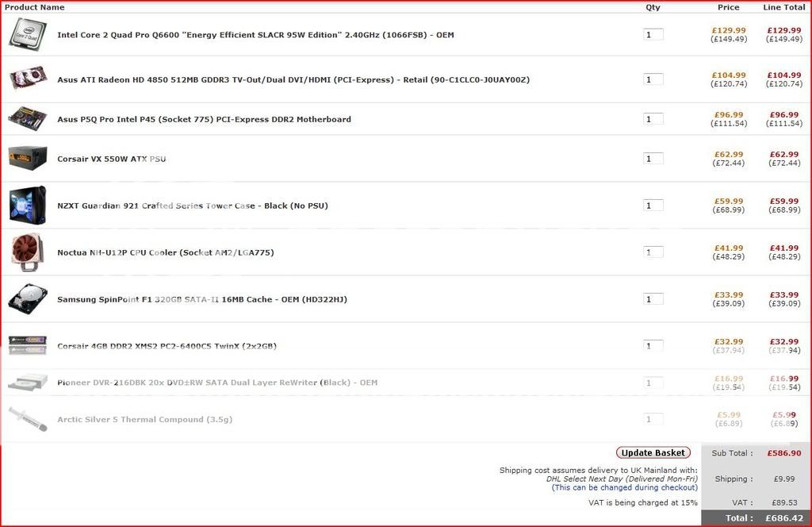Click the quantity field for Samsung SpinPoint F1
Image resolution: width=812 pixels, height=527 pixels.
(653, 299)
